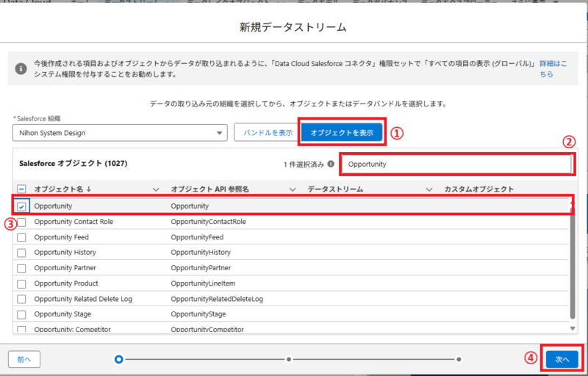The image size is (588, 376).
Task: Click the first progress step indicator circle
Action: point(119,359)
